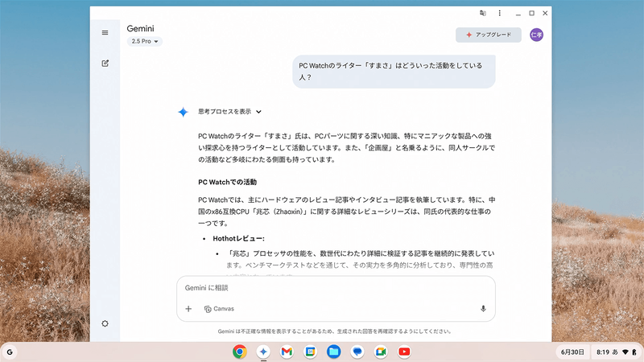Select the Canvas option
Viewport: 644px width, 362px height.
219,309
